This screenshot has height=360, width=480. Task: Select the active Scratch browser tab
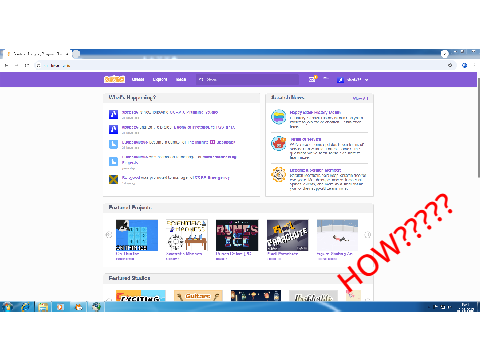(x=38, y=54)
